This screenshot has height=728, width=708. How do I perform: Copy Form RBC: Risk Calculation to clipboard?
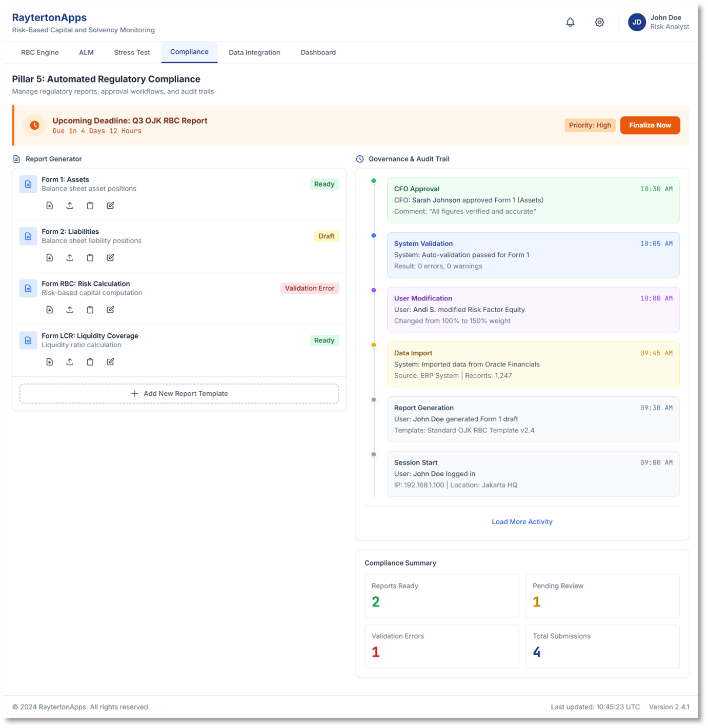coord(90,309)
